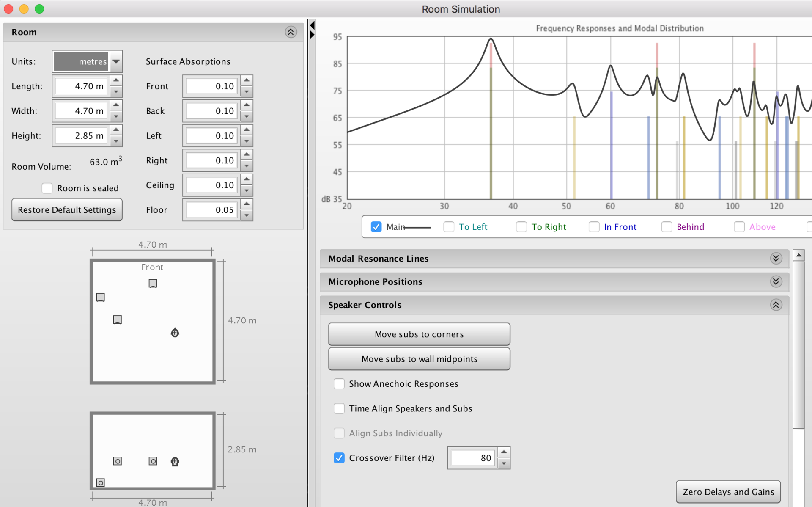Collapse the Speaker Controls section
Screen dimensions: 812x507
[776, 305]
